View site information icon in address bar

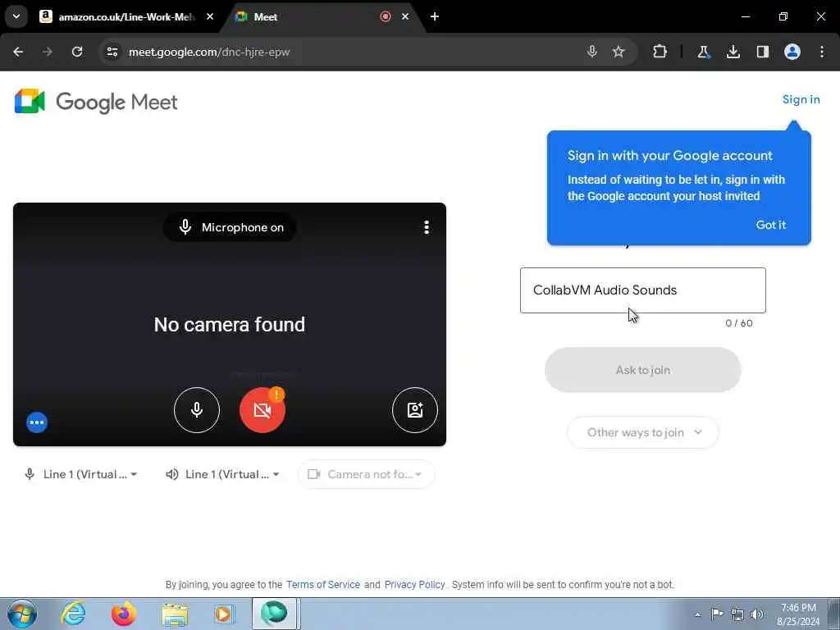coord(112,52)
